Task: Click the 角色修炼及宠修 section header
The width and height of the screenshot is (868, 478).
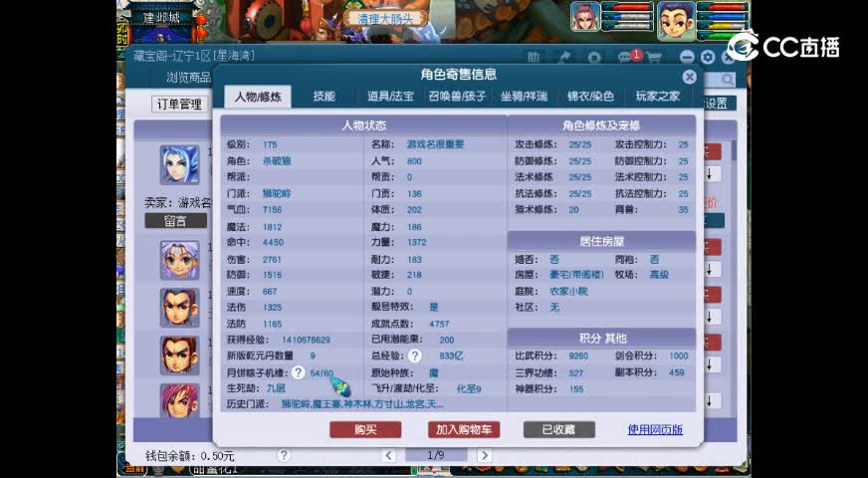Action: pos(602,125)
